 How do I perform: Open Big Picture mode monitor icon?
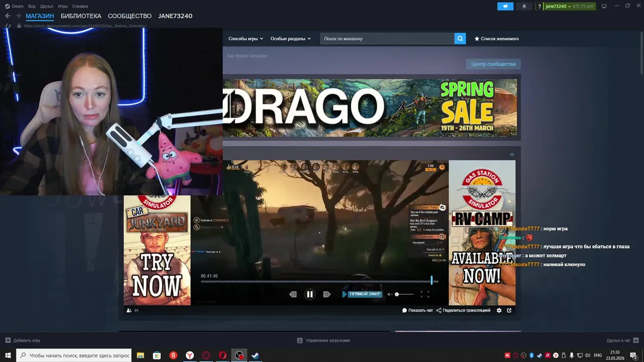point(604,6)
